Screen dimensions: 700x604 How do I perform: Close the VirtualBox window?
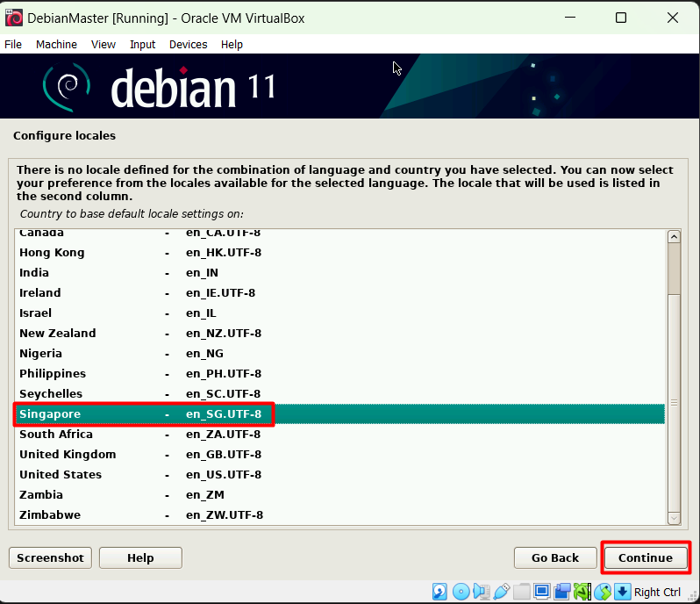pyautogui.click(x=673, y=18)
